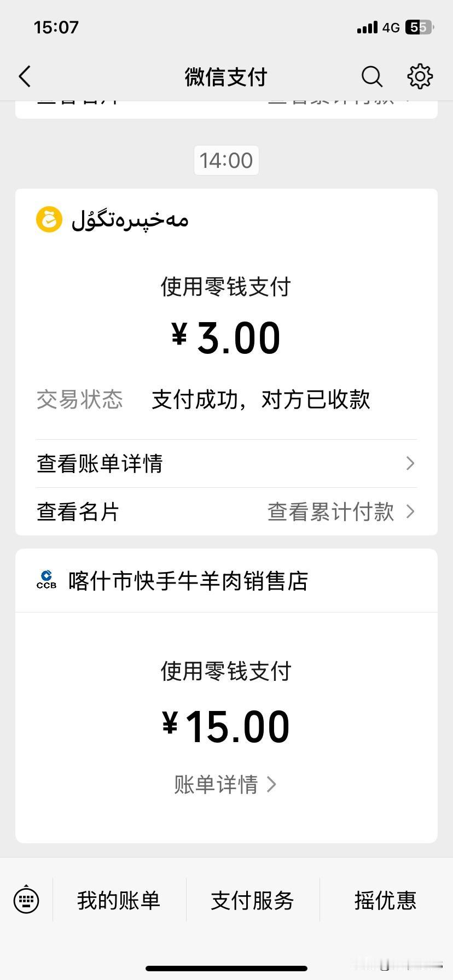Tap the CCB bank logo icon
The height and width of the screenshot is (980, 453).
click(47, 580)
